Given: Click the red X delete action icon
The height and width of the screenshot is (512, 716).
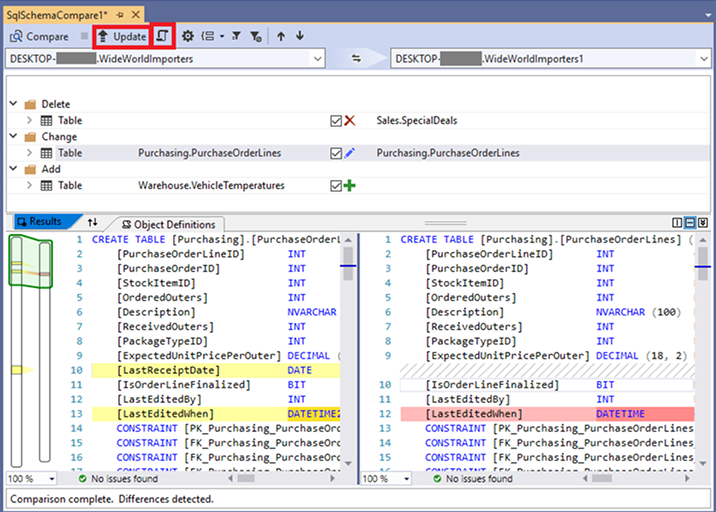Looking at the screenshot, I should coord(350,121).
